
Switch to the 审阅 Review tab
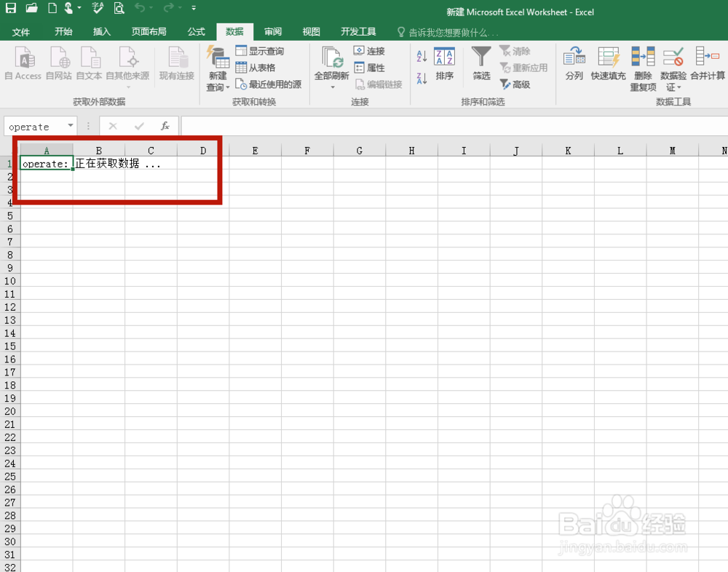273,31
